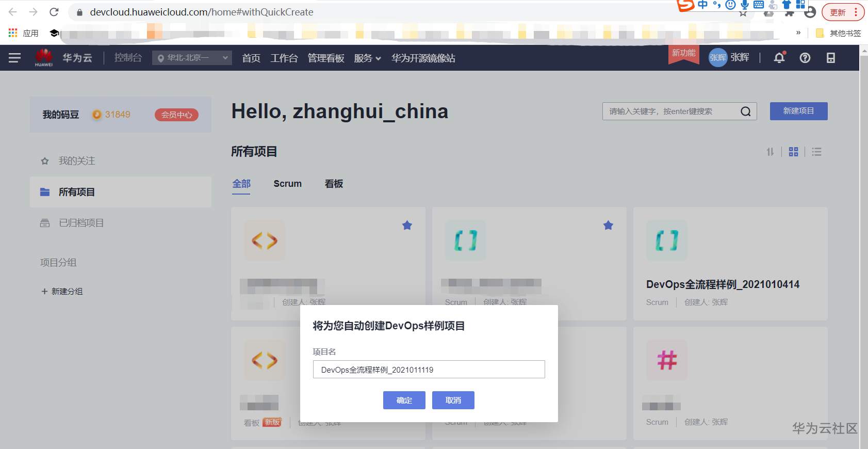Open 控制台 console link
This screenshot has width=868, height=449.
pos(128,58)
